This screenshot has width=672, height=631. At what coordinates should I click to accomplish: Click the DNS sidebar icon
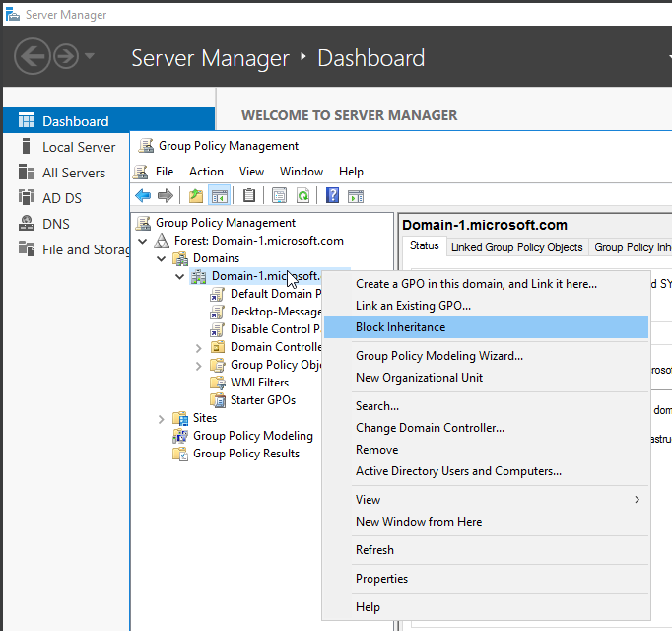tap(27, 223)
